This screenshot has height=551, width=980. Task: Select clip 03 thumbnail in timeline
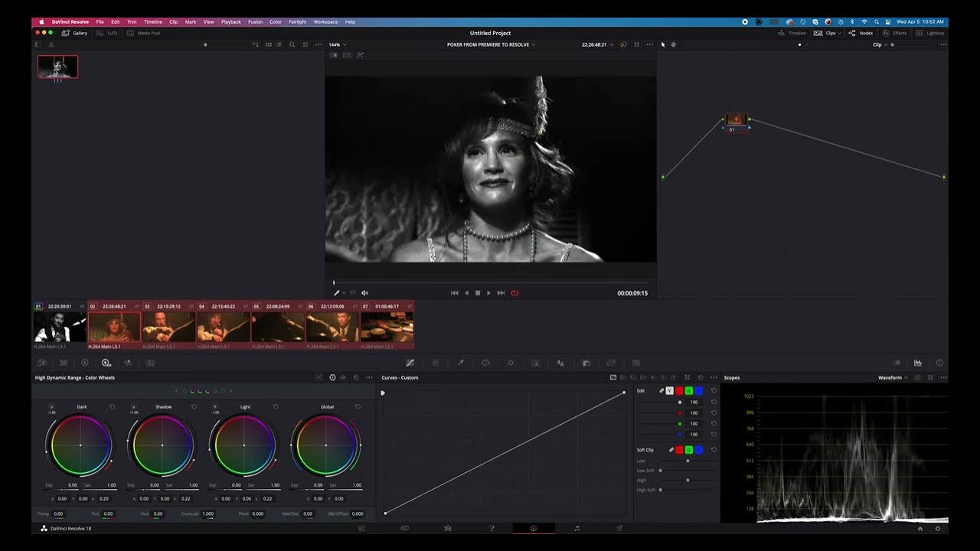[169, 327]
